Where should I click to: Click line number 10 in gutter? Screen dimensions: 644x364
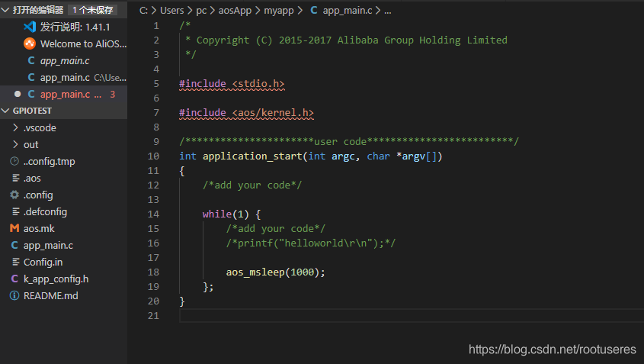coord(153,156)
